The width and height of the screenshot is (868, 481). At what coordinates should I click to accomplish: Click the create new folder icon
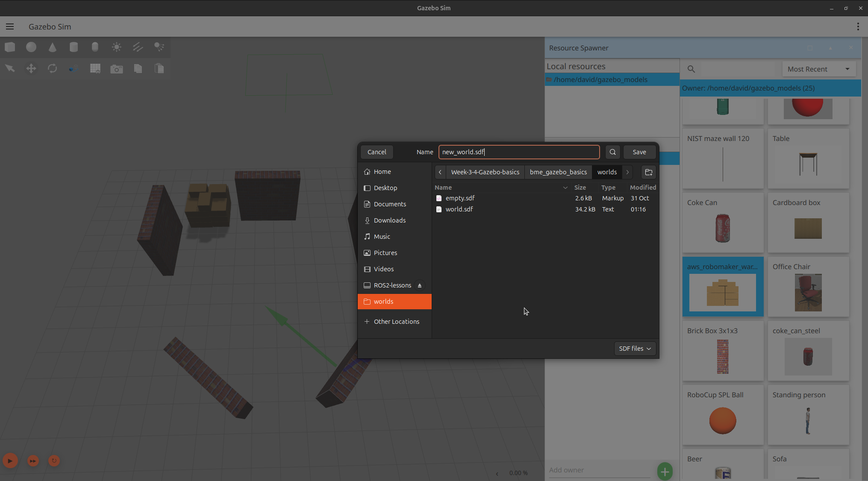tap(648, 172)
